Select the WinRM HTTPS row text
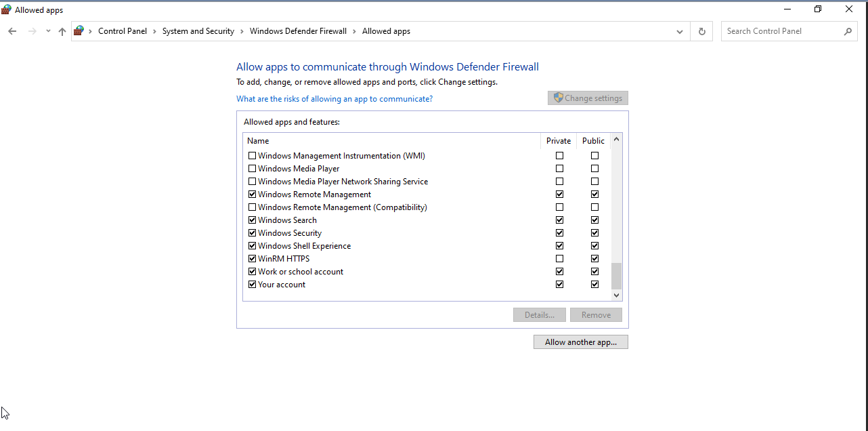 pyautogui.click(x=284, y=259)
